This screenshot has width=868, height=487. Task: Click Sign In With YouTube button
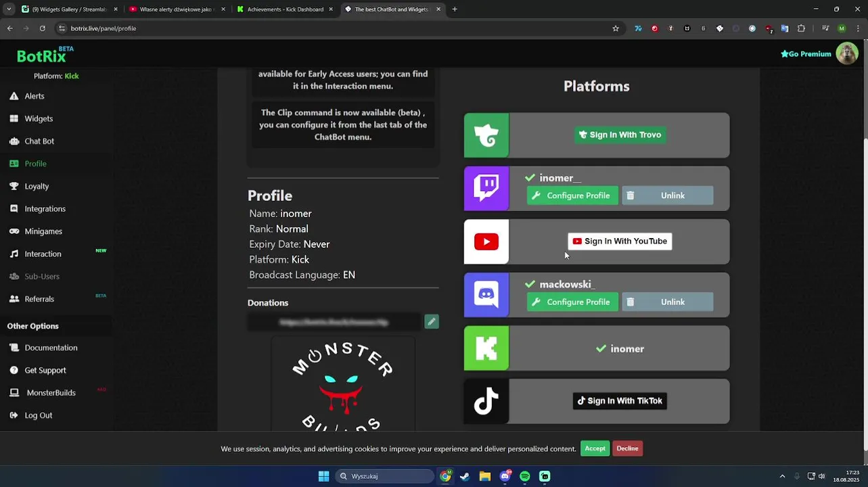tap(620, 241)
